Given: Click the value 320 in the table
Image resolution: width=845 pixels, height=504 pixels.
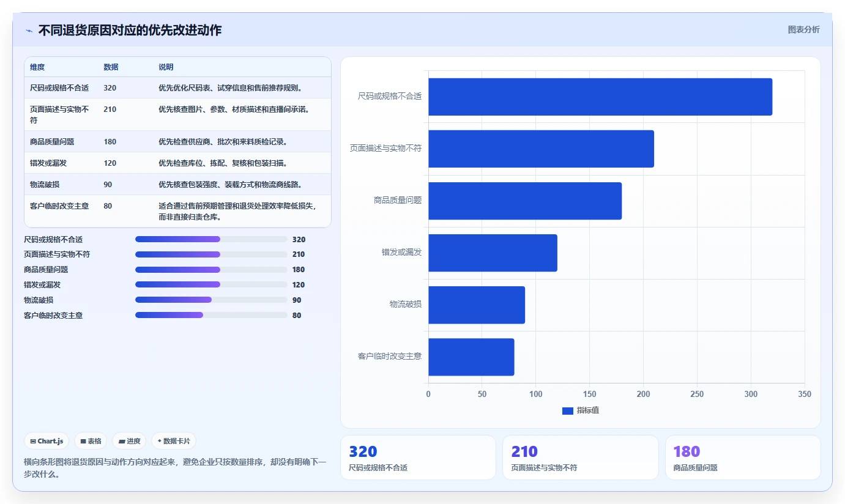Looking at the screenshot, I should click(x=110, y=88).
